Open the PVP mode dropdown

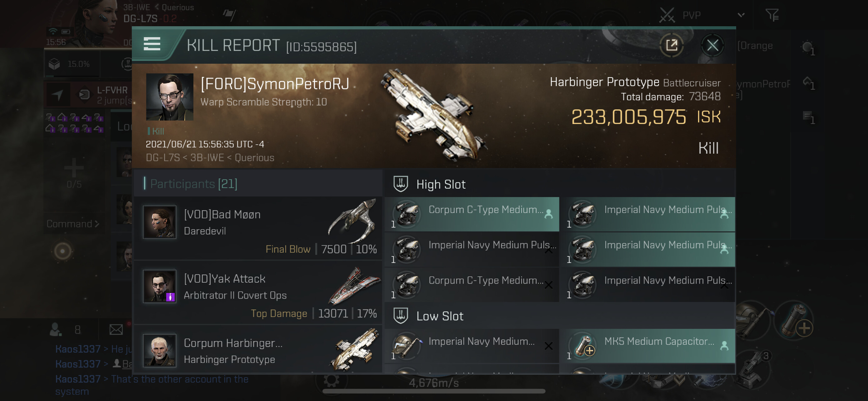click(741, 15)
